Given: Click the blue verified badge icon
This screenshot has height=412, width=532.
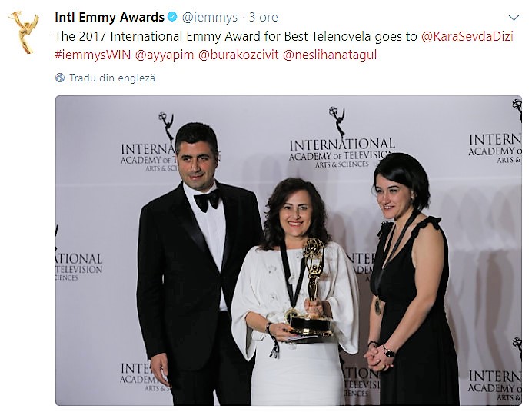Looking at the screenshot, I should [x=173, y=17].
